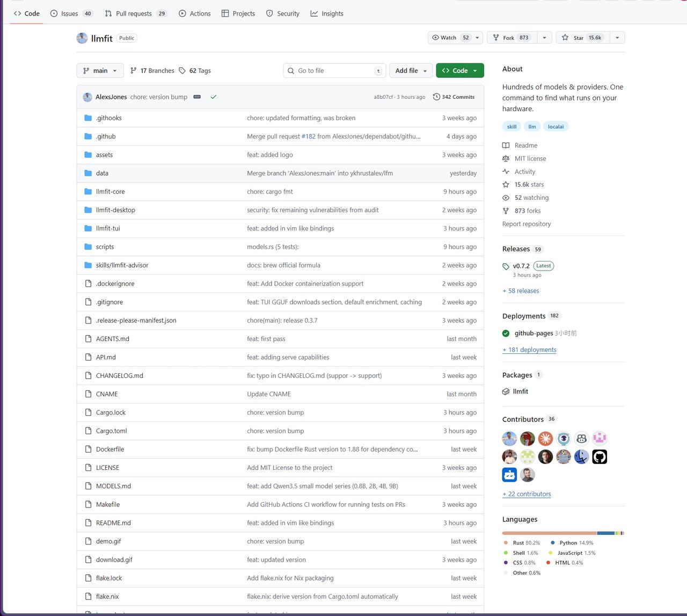Show the + 22 contributors link
This screenshot has height=616, width=687.
tap(527, 494)
